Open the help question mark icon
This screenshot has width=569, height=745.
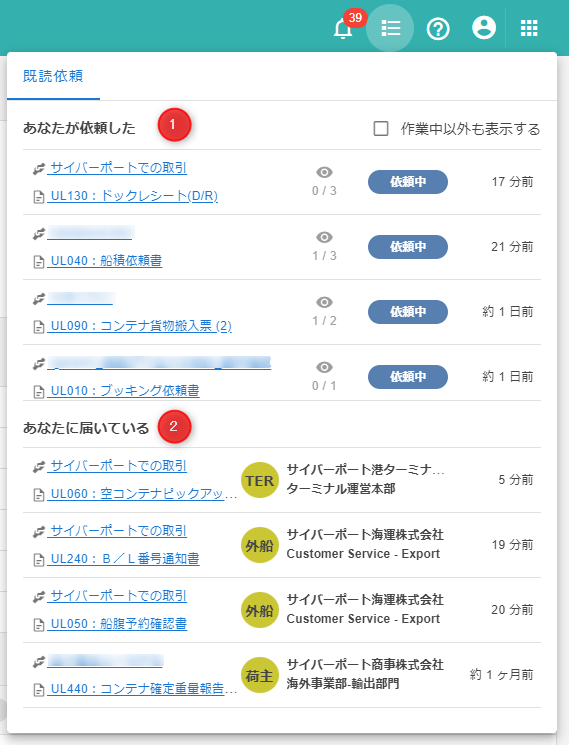click(x=438, y=29)
